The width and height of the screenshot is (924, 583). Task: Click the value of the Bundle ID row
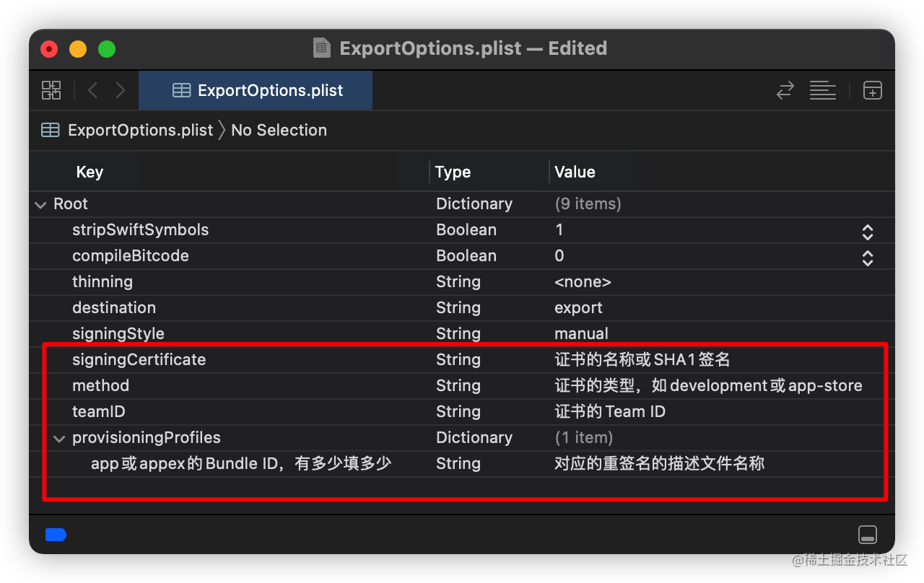pos(659,463)
